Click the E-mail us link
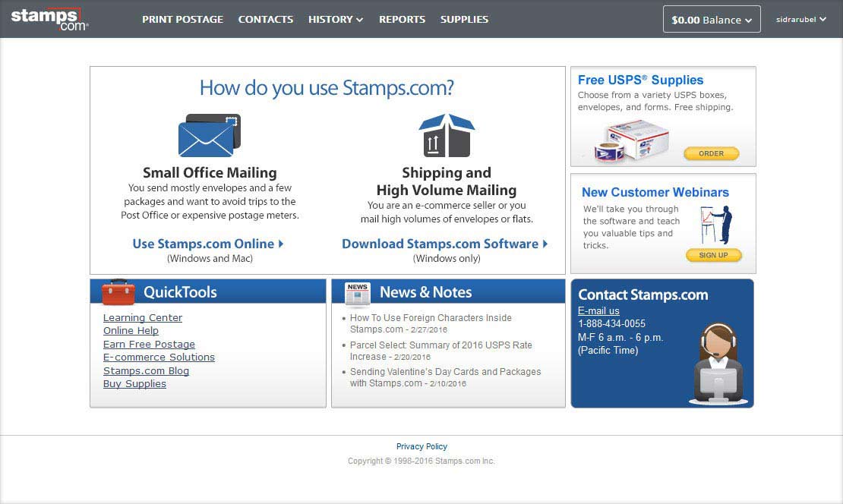 (598, 310)
